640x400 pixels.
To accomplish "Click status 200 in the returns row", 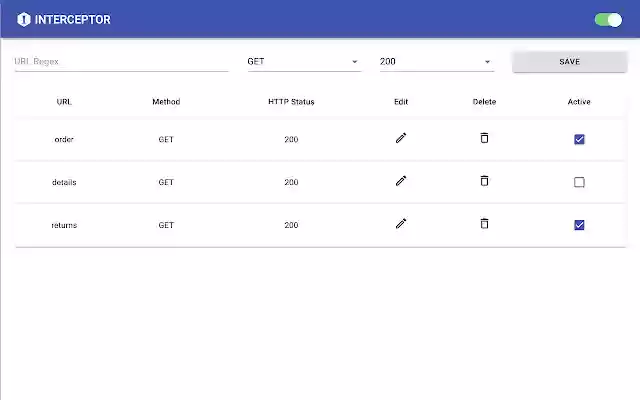I will click(x=291, y=225).
